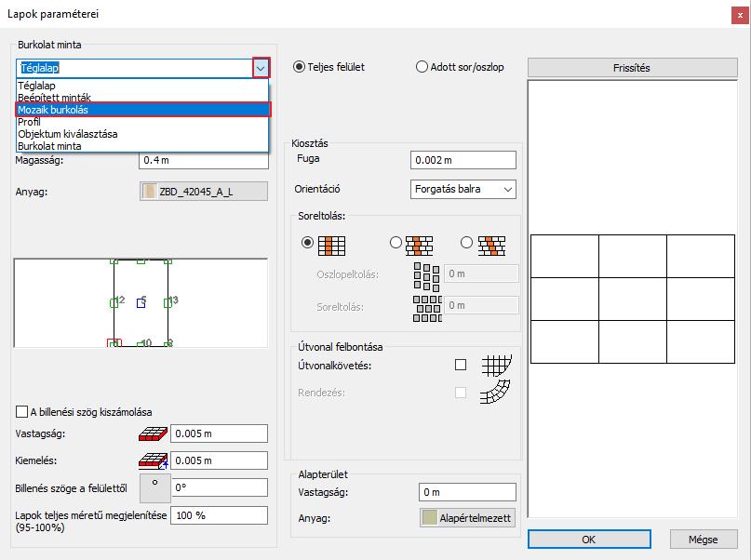Click the Vastagság red tile icon
This screenshot has height=560, width=751.
153,434
